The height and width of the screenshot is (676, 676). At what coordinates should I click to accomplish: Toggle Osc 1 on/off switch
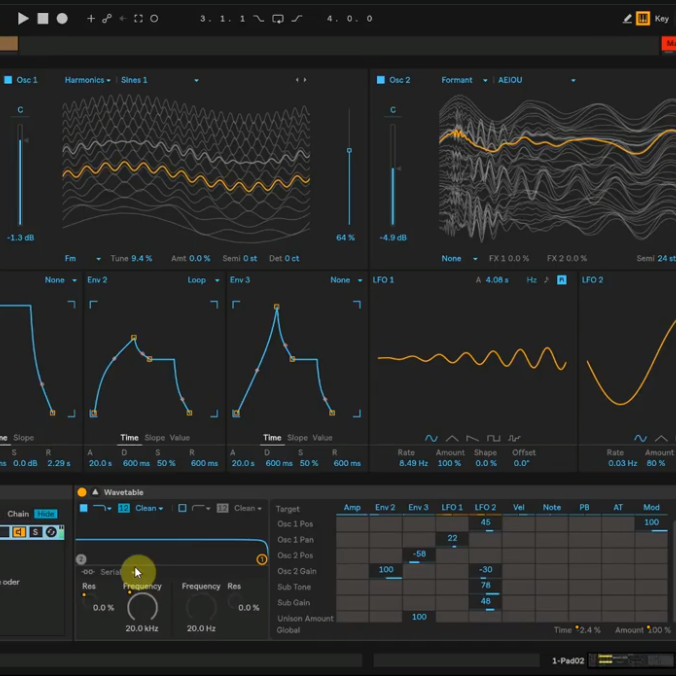pos(8,80)
